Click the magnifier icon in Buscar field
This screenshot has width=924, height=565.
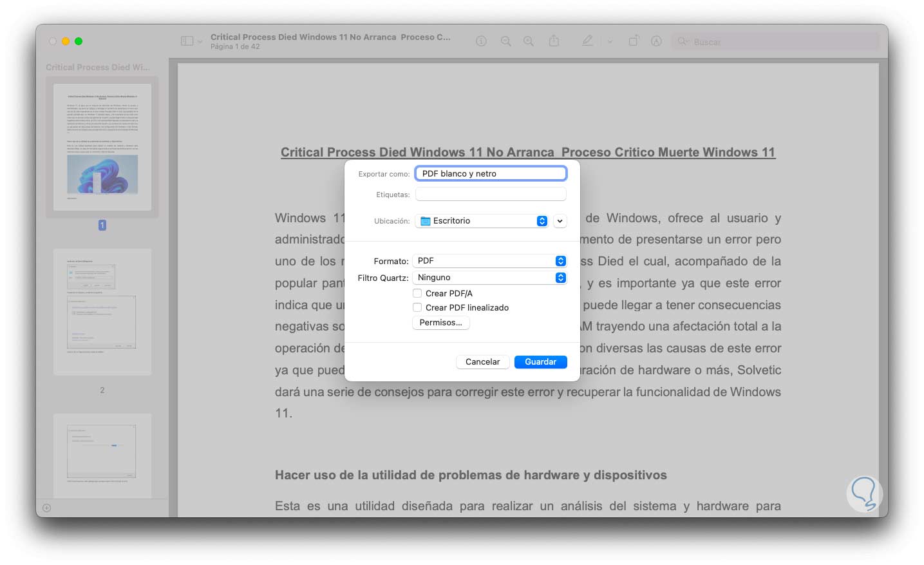click(683, 42)
